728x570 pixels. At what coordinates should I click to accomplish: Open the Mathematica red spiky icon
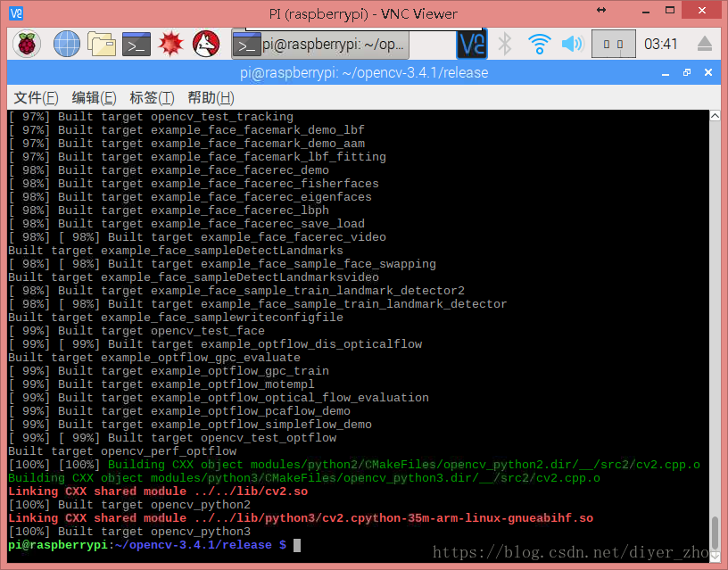(x=171, y=44)
